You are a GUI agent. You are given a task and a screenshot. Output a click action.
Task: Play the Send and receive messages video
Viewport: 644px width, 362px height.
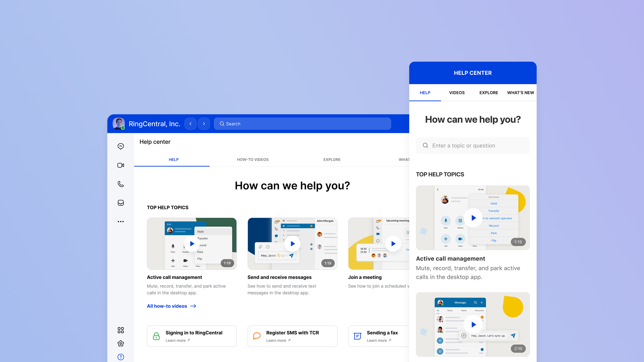tap(292, 244)
